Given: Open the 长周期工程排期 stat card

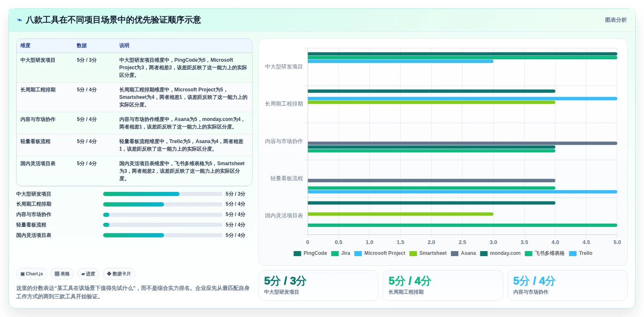Looking at the screenshot, I should point(443,285).
